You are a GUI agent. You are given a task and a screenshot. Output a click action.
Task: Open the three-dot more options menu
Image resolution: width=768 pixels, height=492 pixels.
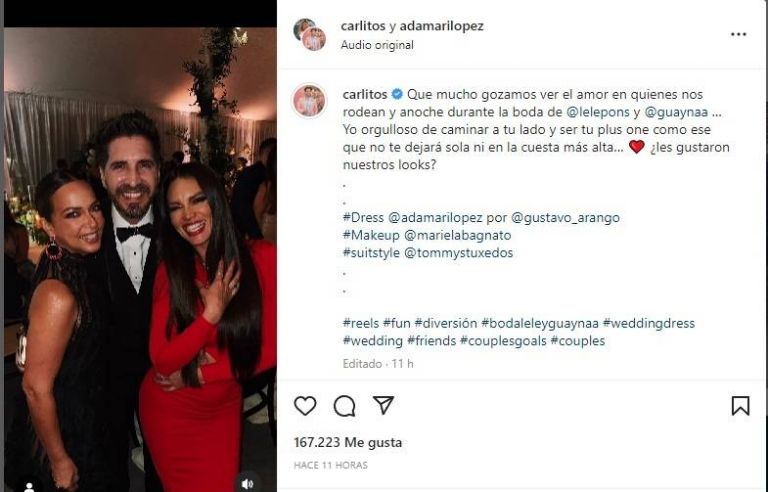pos(738,34)
